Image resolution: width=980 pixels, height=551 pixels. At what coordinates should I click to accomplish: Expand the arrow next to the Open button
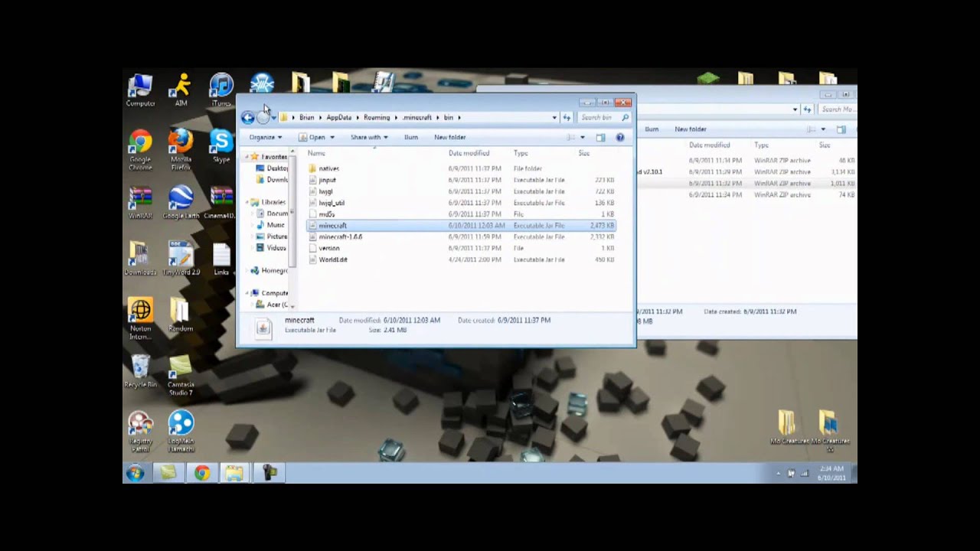332,138
